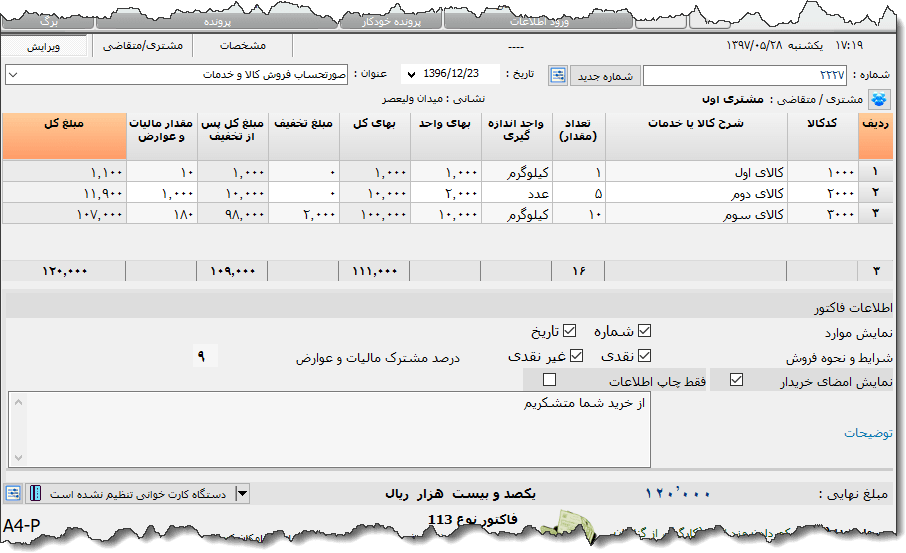Click the A4-P paper size label
The image size is (906, 553).
click(21, 525)
